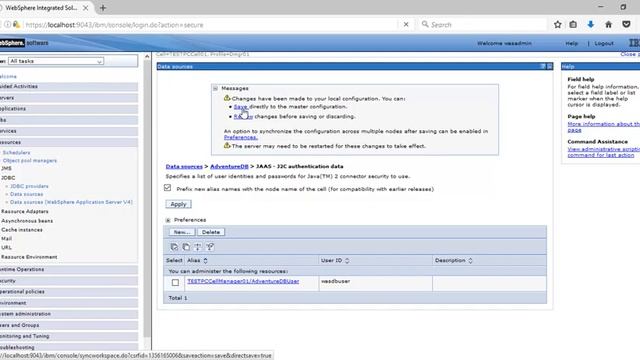Go to Data sources breadcrumb link
This screenshot has width=640, height=360.
pos(184,167)
